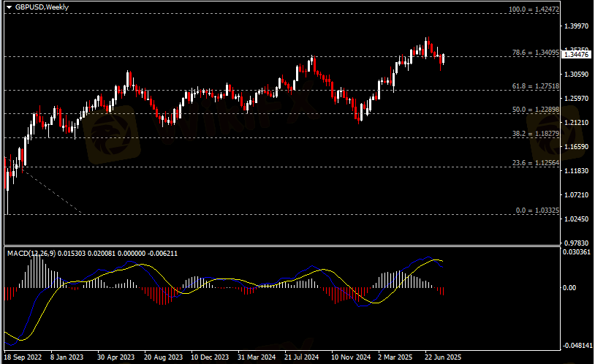Select the 61.8 = 1.27518 Fibonacci label
This screenshot has height=364, width=595.
(535, 86)
